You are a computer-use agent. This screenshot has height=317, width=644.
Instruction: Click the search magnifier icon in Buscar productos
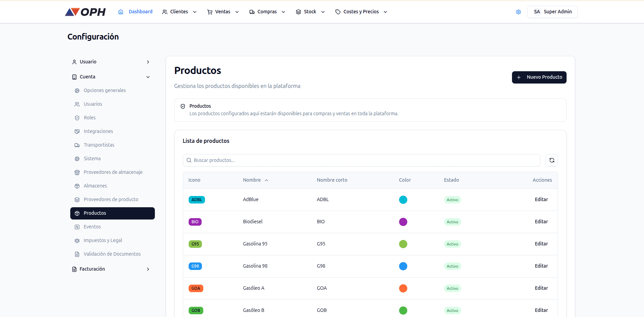coord(189,160)
